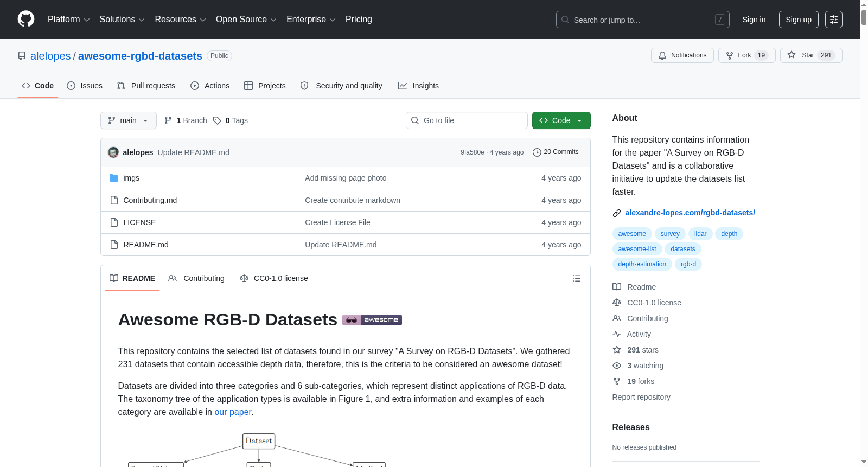Screen dimensions: 868x467
Task: Expand the Enterprise menu
Action: 311,20
